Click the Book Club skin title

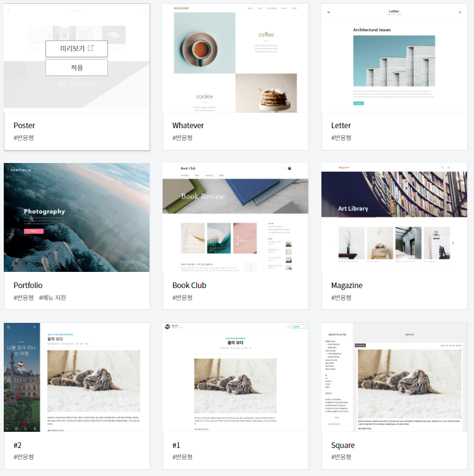[x=189, y=286]
